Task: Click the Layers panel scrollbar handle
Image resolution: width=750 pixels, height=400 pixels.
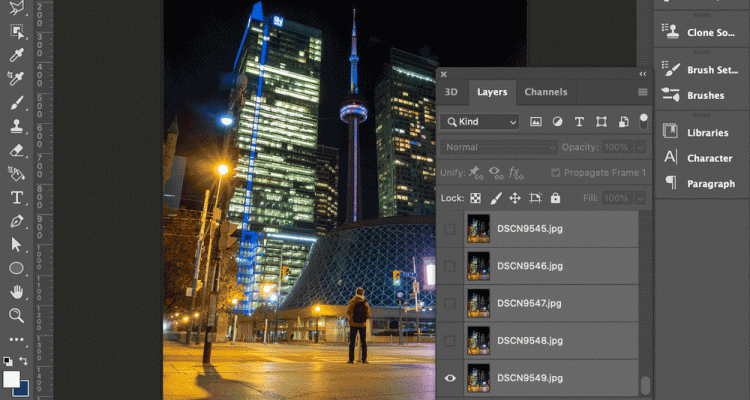Action: (x=645, y=386)
